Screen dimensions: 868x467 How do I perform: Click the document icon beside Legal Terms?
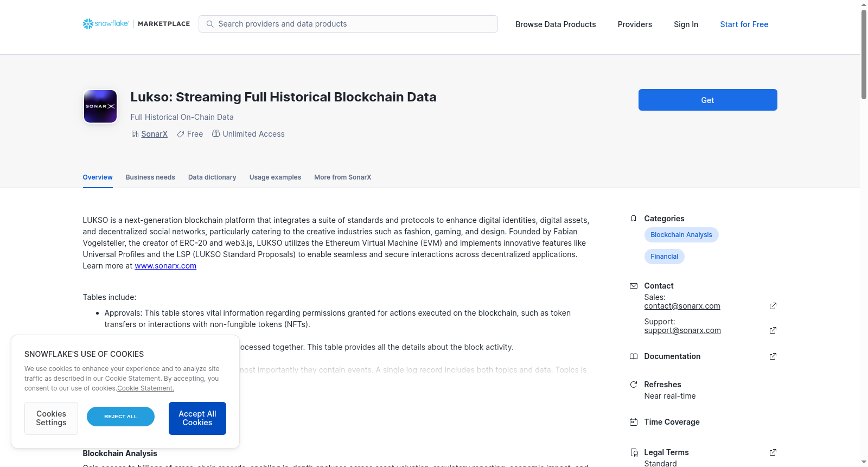click(x=634, y=452)
